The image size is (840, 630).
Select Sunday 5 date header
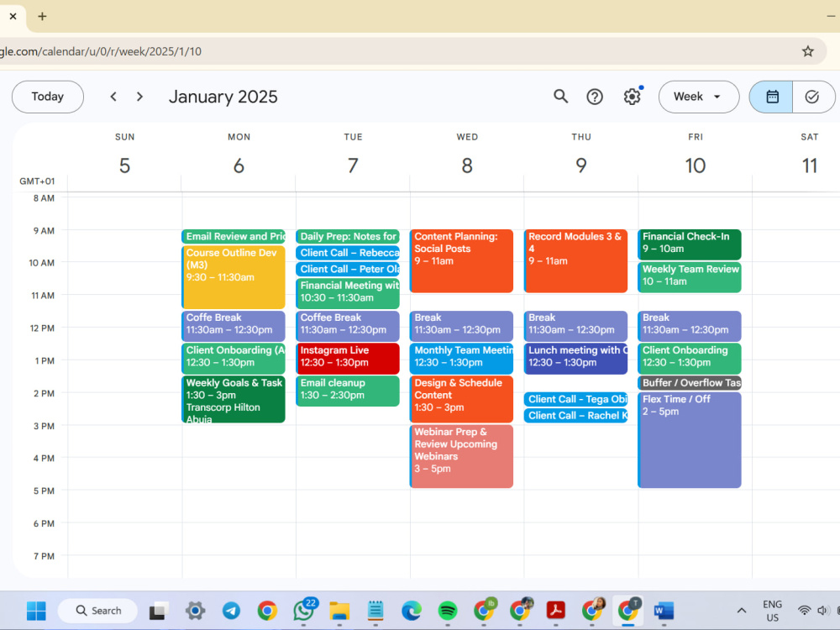coord(124,165)
